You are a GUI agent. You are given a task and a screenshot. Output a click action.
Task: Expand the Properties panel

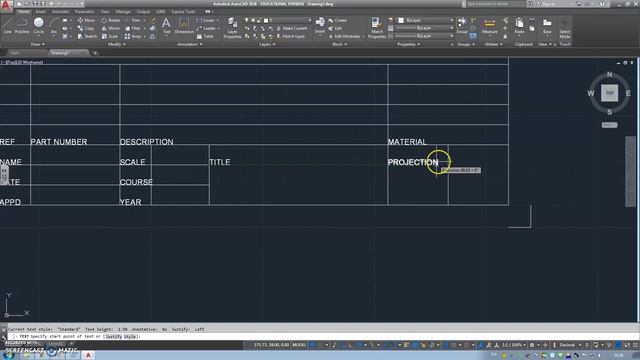point(409,44)
